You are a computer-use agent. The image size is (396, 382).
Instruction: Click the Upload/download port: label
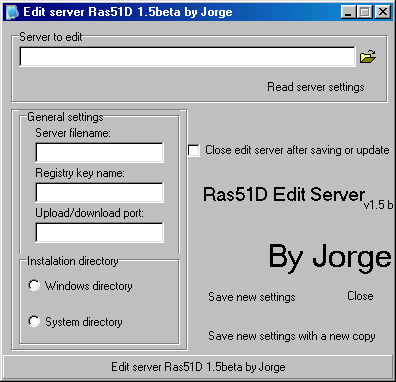90,213
